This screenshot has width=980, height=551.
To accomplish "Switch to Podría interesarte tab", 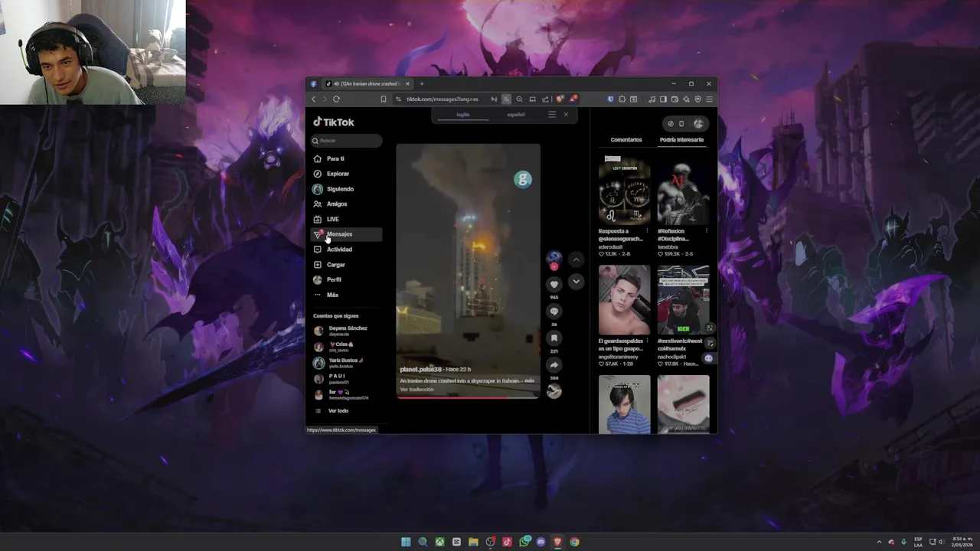I will pyautogui.click(x=681, y=140).
